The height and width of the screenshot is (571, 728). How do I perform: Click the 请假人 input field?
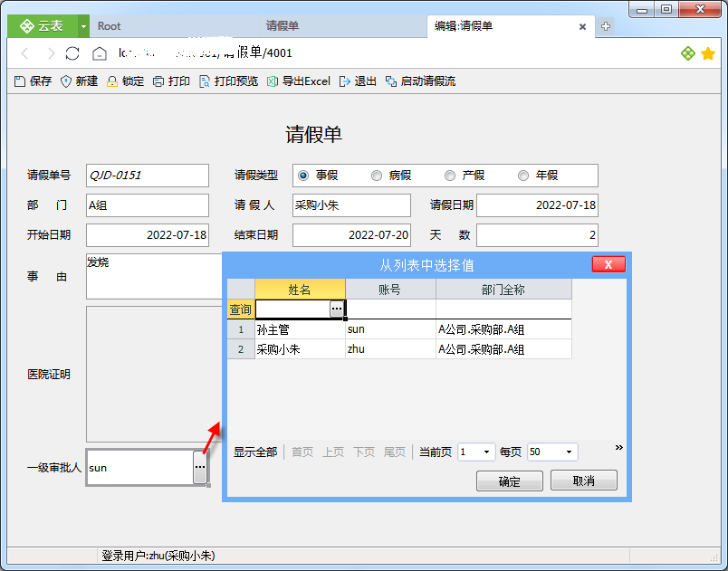click(x=351, y=205)
